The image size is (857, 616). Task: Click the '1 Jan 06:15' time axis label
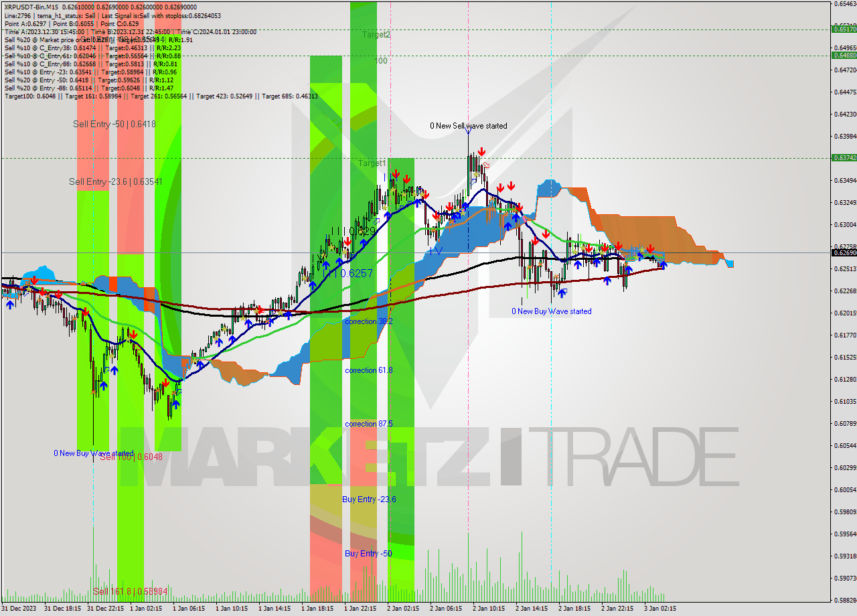[x=189, y=609]
